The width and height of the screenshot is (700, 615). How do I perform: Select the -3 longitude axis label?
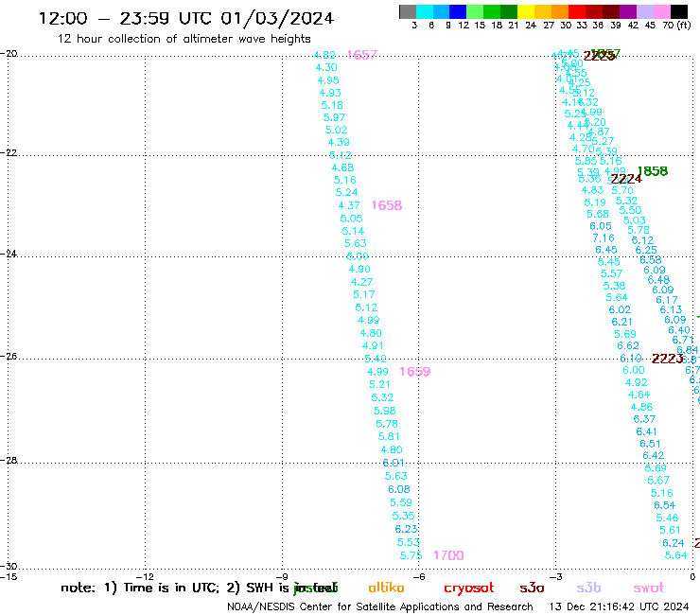point(556,576)
